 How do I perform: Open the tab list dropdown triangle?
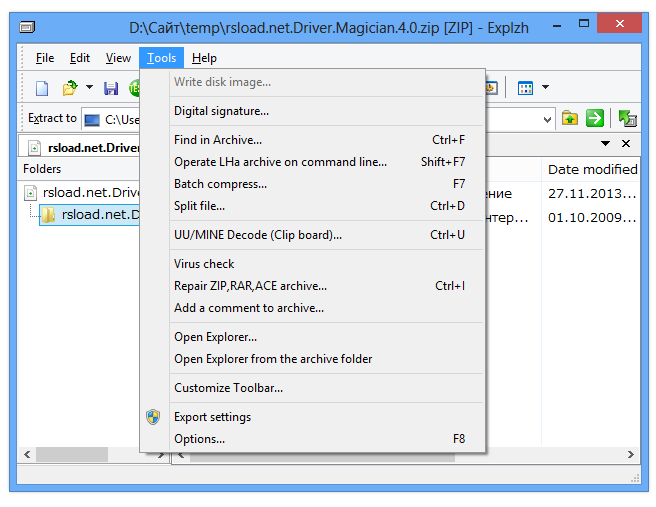[x=605, y=143]
